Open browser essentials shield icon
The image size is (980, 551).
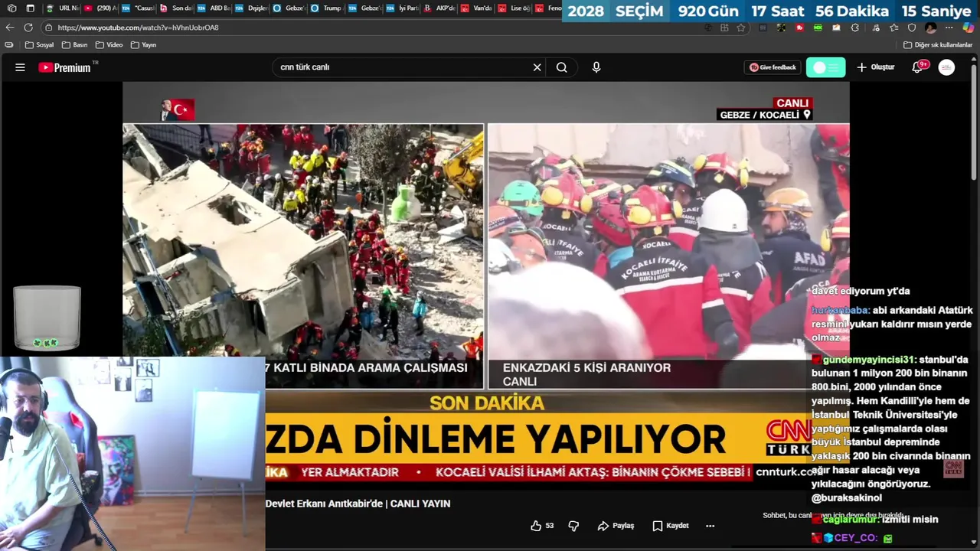coord(912,28)
